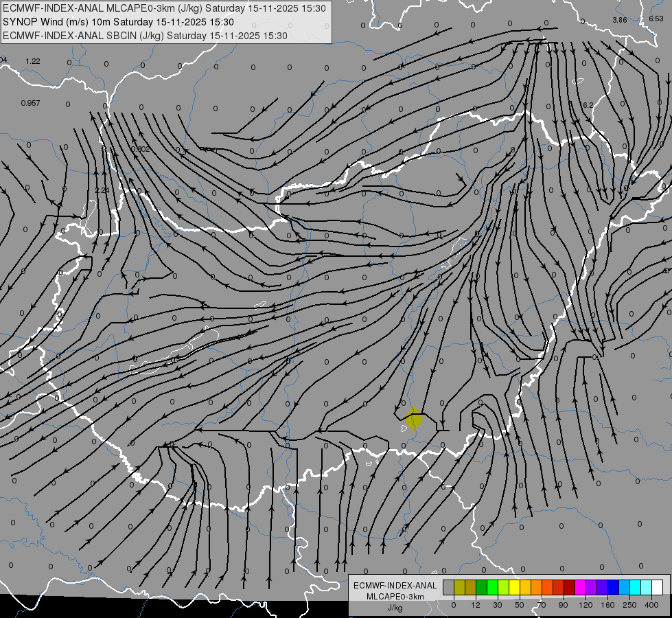Click the indigo legend swatch before 160
672x618 pixels.
coord(602,587)
